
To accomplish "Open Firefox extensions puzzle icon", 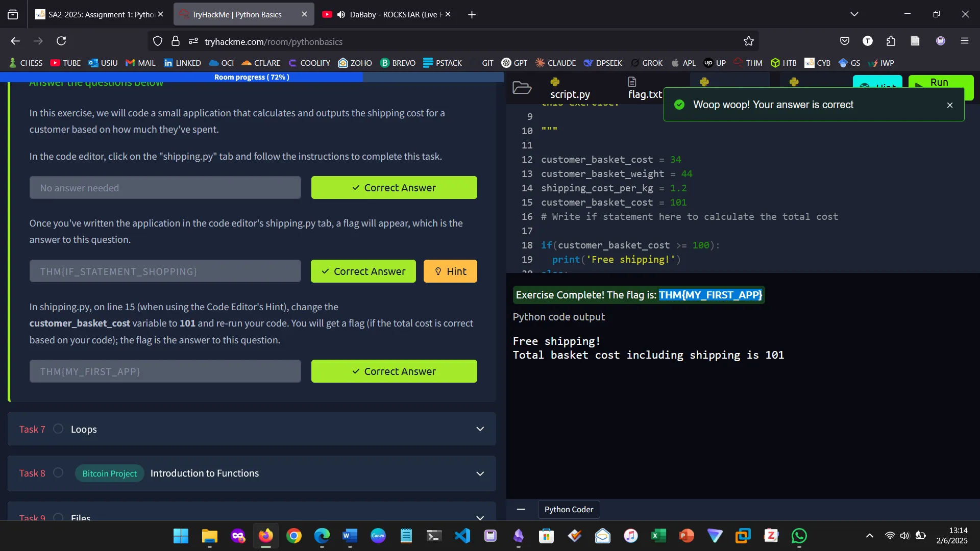I will pyautogui.click(x=891, y=41).
